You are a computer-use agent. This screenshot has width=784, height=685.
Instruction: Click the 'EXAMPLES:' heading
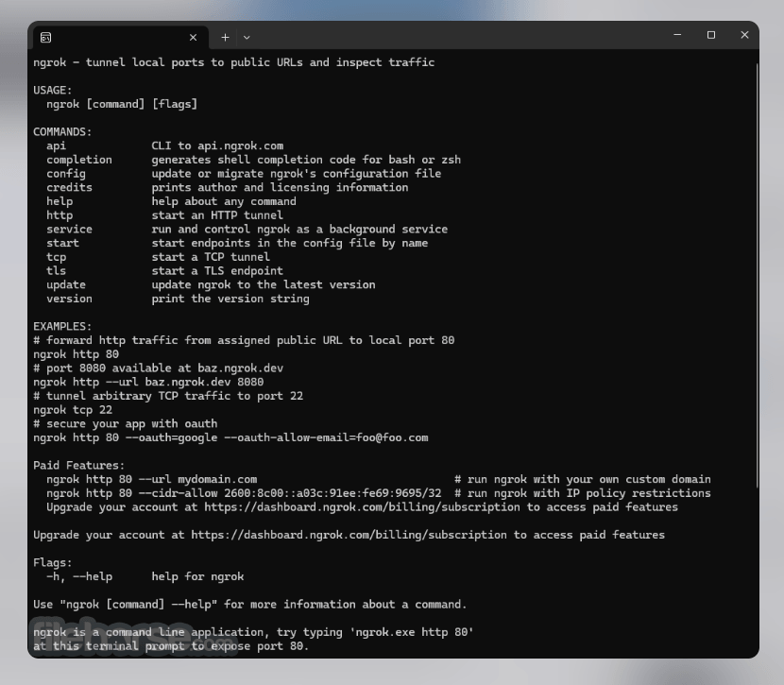click(x=62, y=327)
